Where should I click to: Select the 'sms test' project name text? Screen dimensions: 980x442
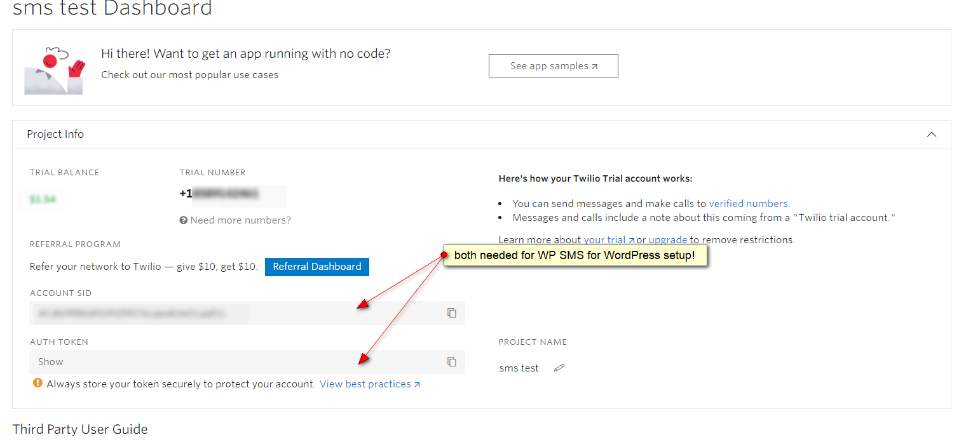(x=519, y=368)
